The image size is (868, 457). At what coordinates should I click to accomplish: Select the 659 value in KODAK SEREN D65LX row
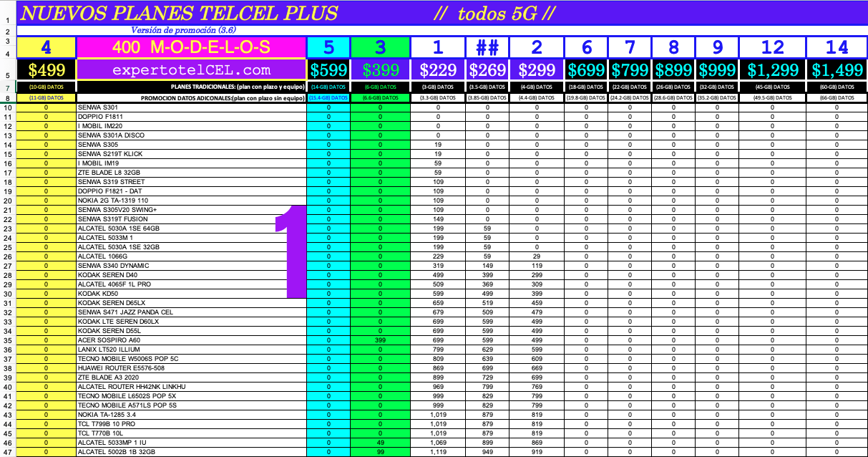click(x=438, y=303)
